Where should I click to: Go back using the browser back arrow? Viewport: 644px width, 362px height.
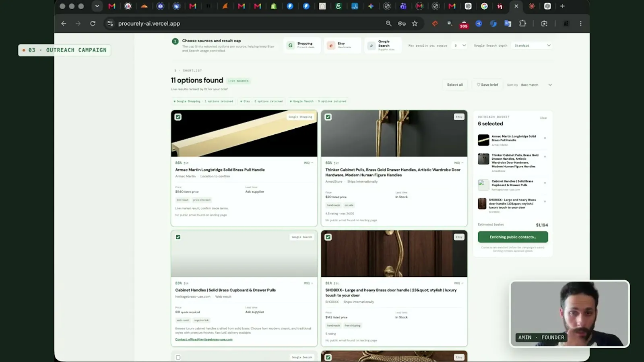(x=64, y=23)
